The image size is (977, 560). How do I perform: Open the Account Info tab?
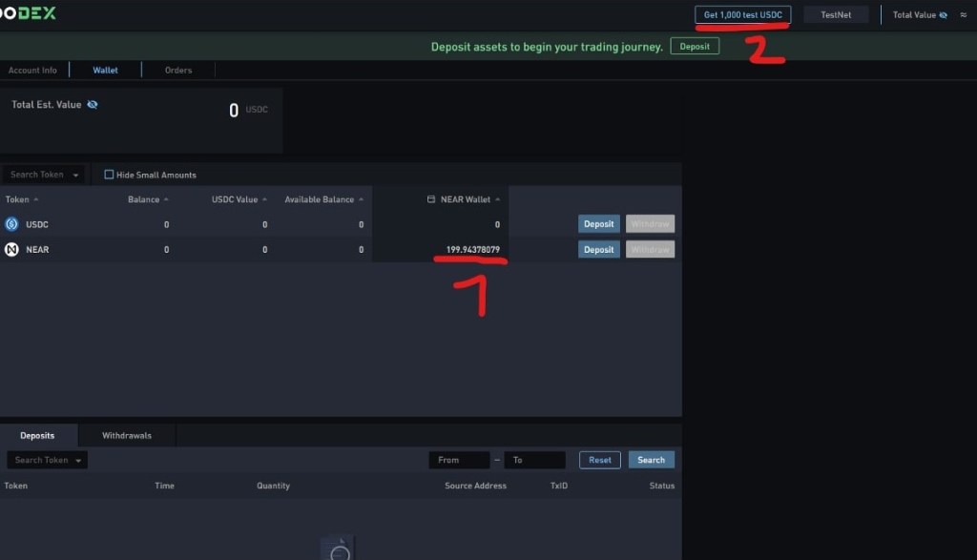pyautogui.click(x=33, y=69)
